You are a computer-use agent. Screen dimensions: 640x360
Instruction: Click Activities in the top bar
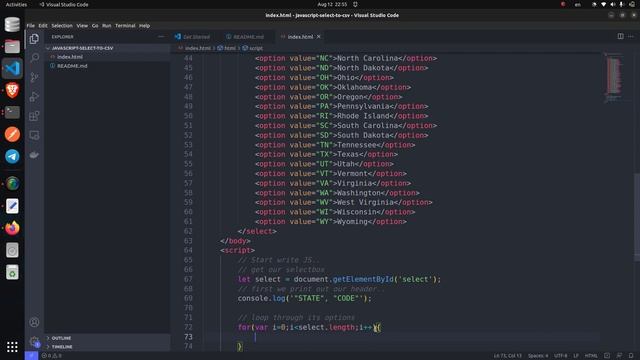(16, 4)
